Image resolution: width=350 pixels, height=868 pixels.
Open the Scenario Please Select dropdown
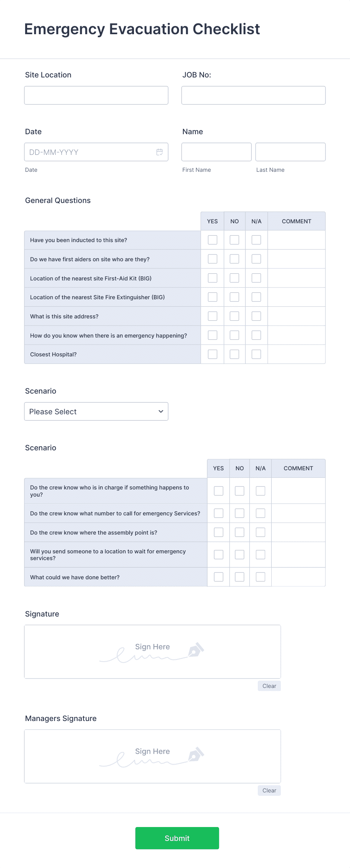[x=96, y=411]
